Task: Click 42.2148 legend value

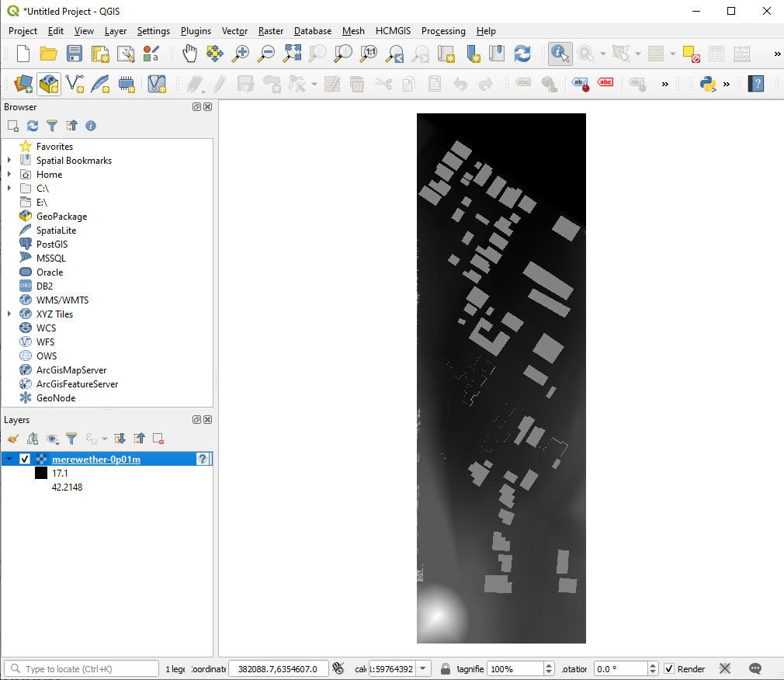Action: tap(67, 487)
